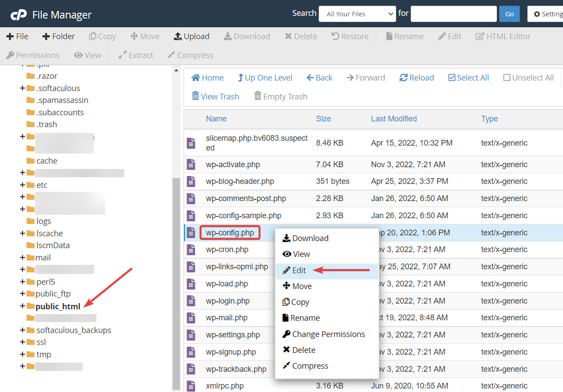This screenshot has width=563, height=392.
Task: Select the View Trash icon
Action: (215, 96)
